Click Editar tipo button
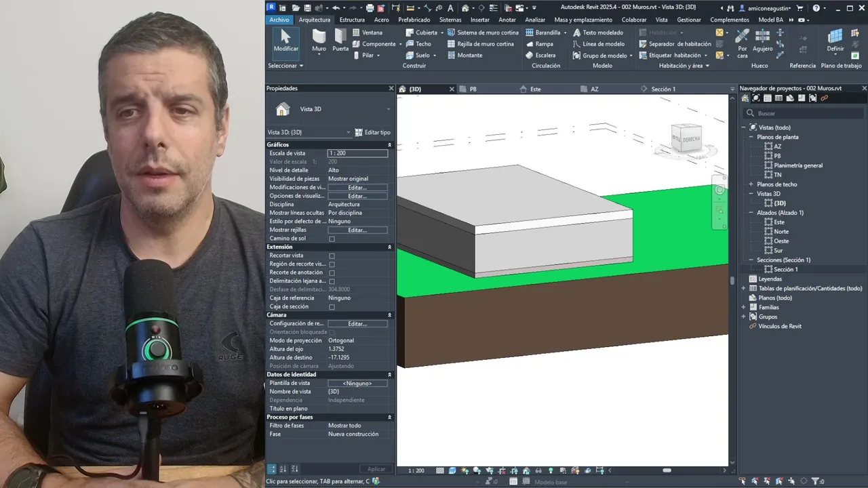 pos(373,132)
